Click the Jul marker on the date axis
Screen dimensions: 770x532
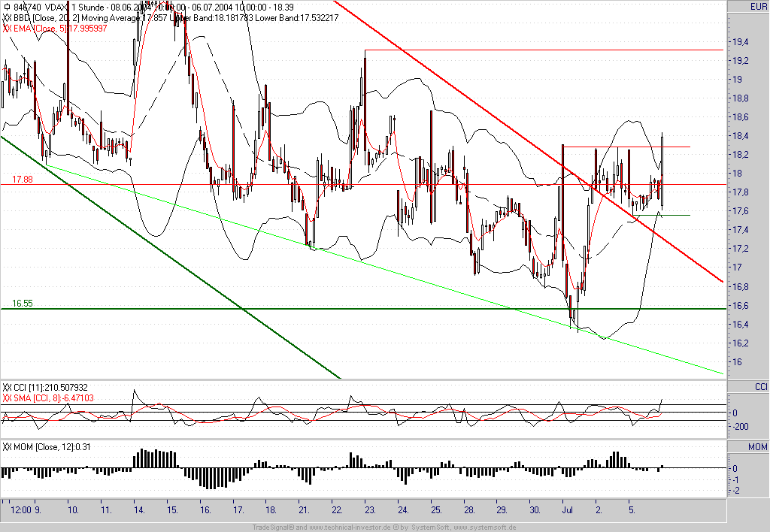[x=568, y=510]
